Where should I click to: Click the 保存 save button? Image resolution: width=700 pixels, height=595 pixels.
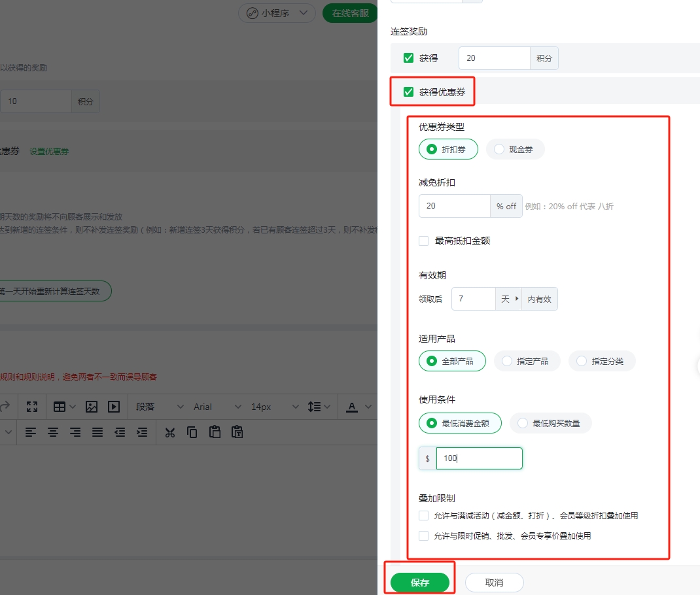[419, 583]
